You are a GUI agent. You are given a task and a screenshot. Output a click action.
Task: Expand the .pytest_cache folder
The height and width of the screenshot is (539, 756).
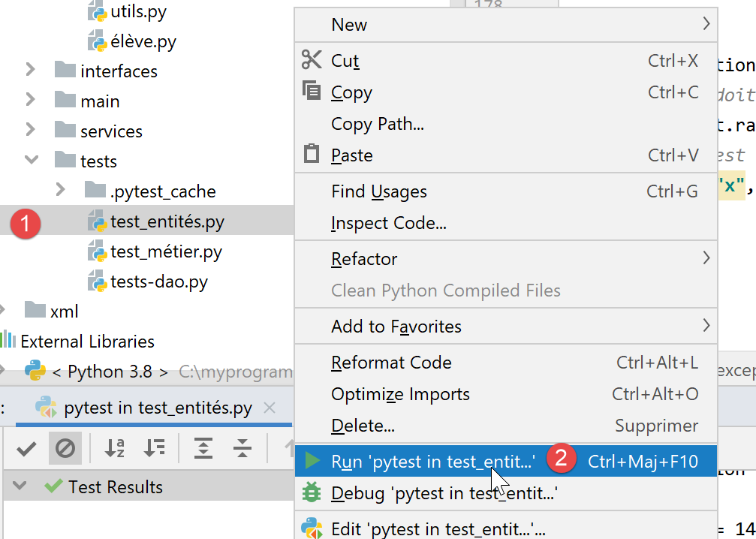(61, 191)
